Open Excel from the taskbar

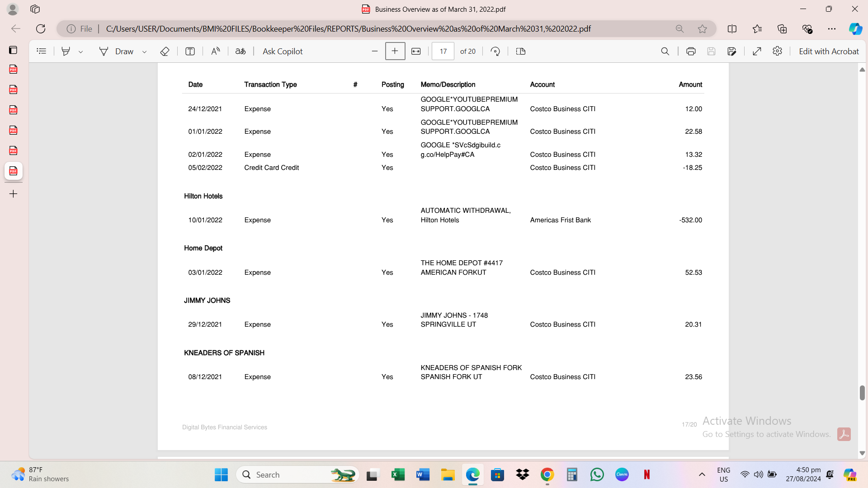point(398,475)
